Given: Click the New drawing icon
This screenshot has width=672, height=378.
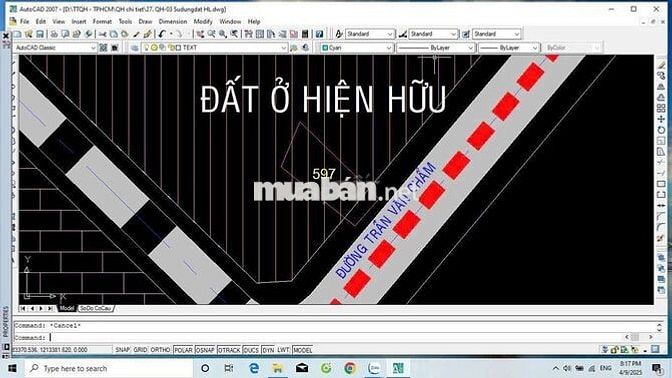Looking at the screenshot, I should (18, 34).
